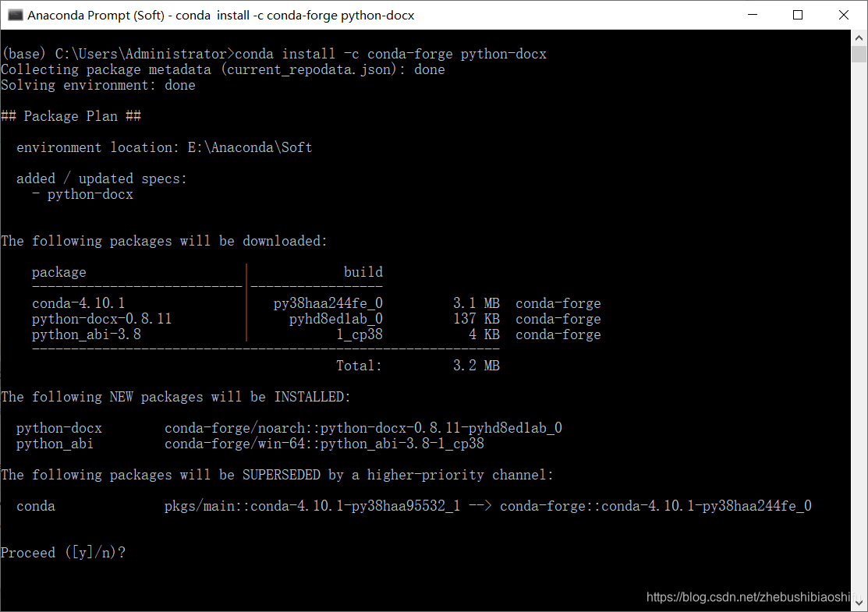Click the command 'conda install -c conda-forge python-docx'
The width and height of the screenshot is (868, 612).
point(391,54)
